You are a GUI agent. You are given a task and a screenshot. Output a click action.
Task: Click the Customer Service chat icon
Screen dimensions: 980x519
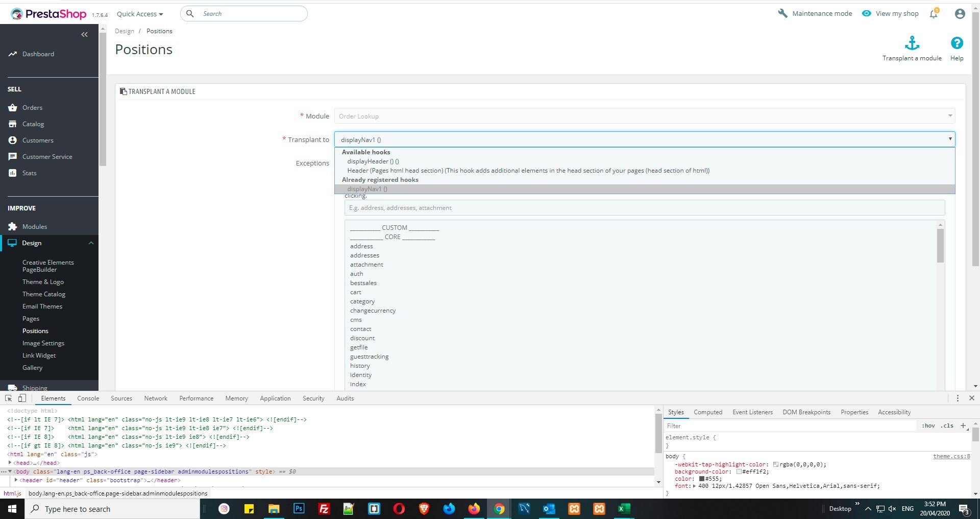pos(13,157)
